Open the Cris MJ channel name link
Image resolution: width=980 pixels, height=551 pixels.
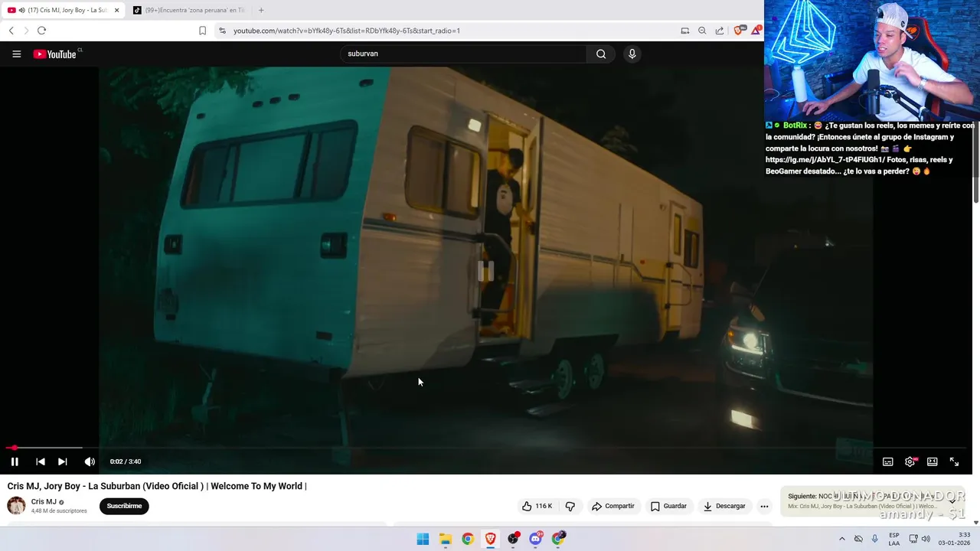click(44, 502)
